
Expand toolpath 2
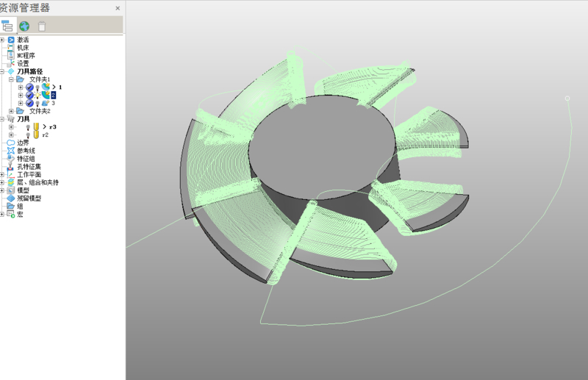click(x=21, y=96)
